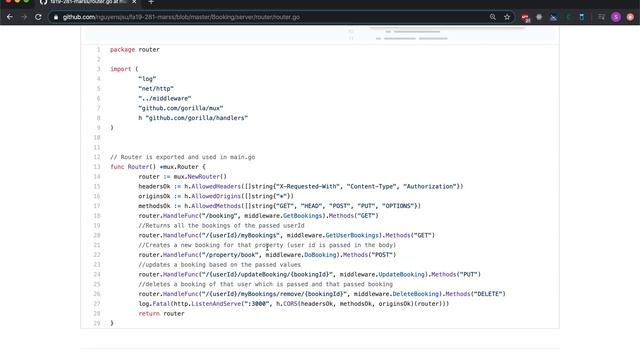Click the gray round extension icon
The width and height of the screenshot is (640, 360).
tap(539, 17)
